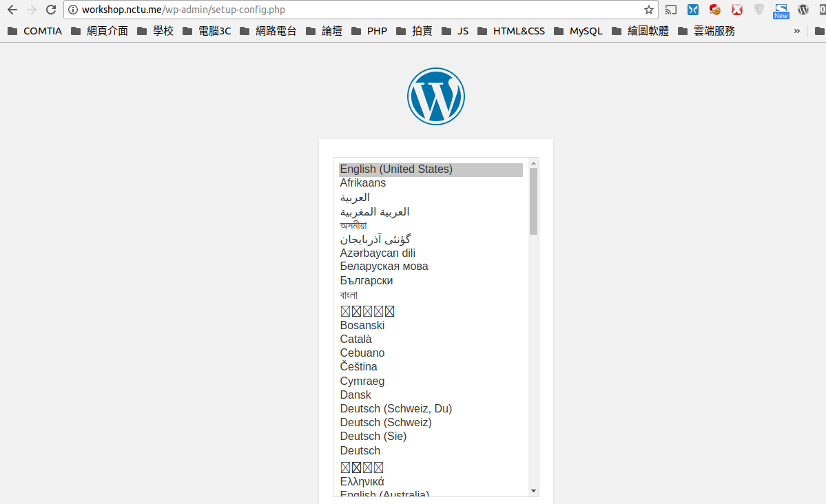Select Cymraeg language option

pos(431,381)
